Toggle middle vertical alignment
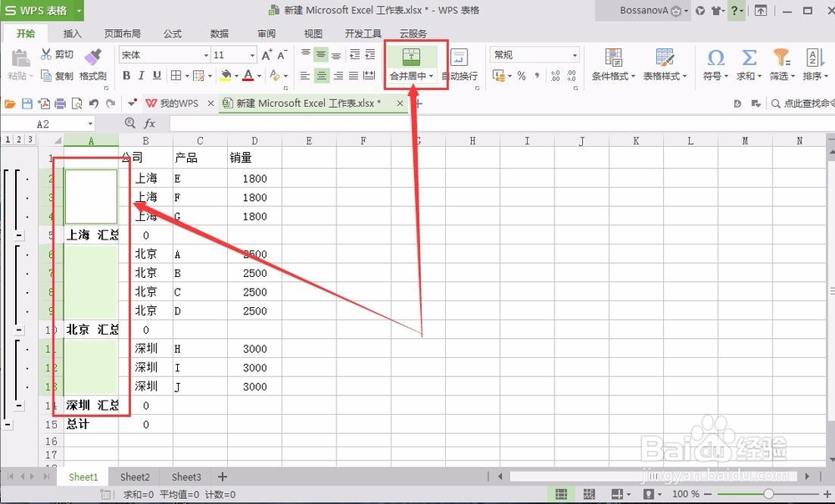Image resolution: width=835 pixels, height=504 pixels. (x=321, y=54)
